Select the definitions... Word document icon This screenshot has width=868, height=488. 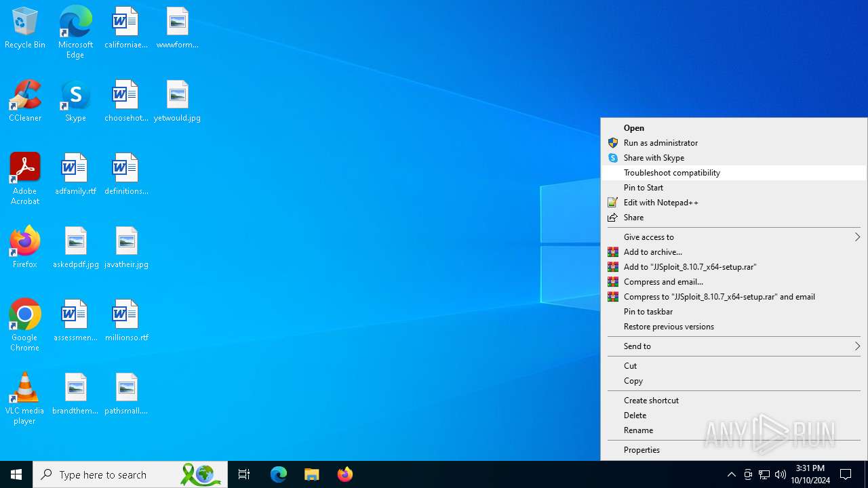coord(126,175)
